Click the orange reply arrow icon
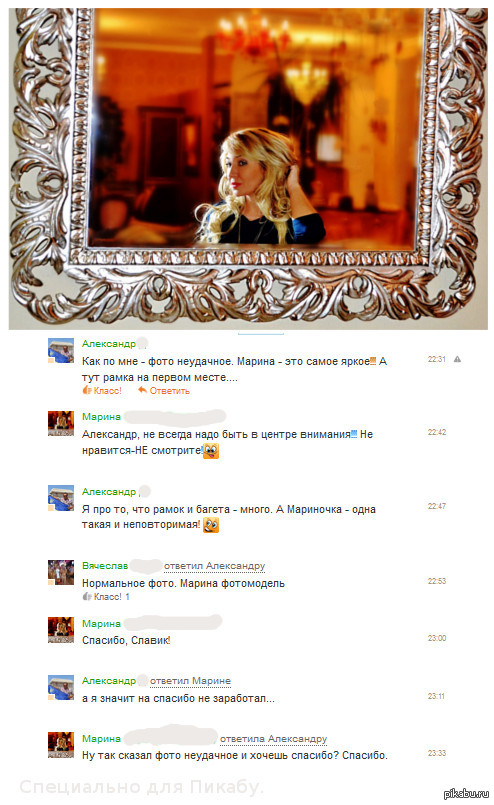Viewport: 494px width, 805px height. 143,390
